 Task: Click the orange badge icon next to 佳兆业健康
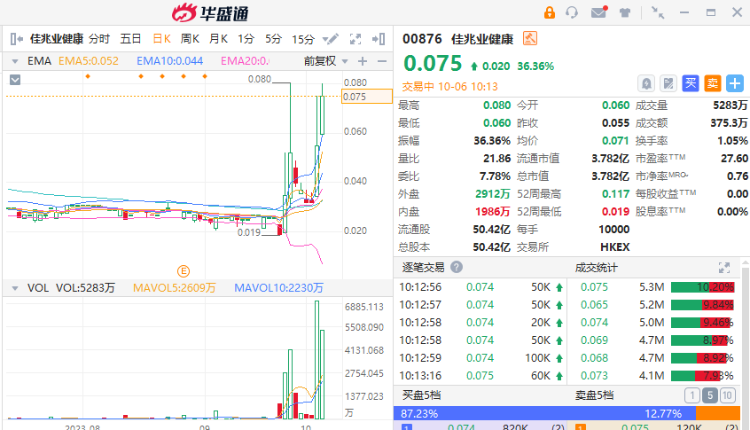tap(530, 38)
